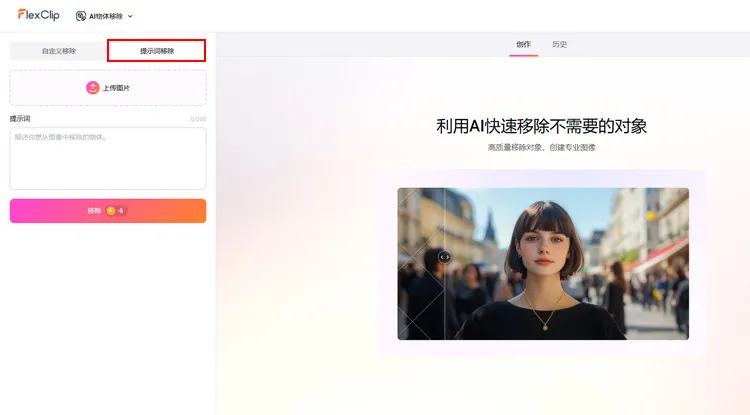Click the 上传图片 upload area
The width and height of the screenshot is (750, 415).
[x=108, y=87]
